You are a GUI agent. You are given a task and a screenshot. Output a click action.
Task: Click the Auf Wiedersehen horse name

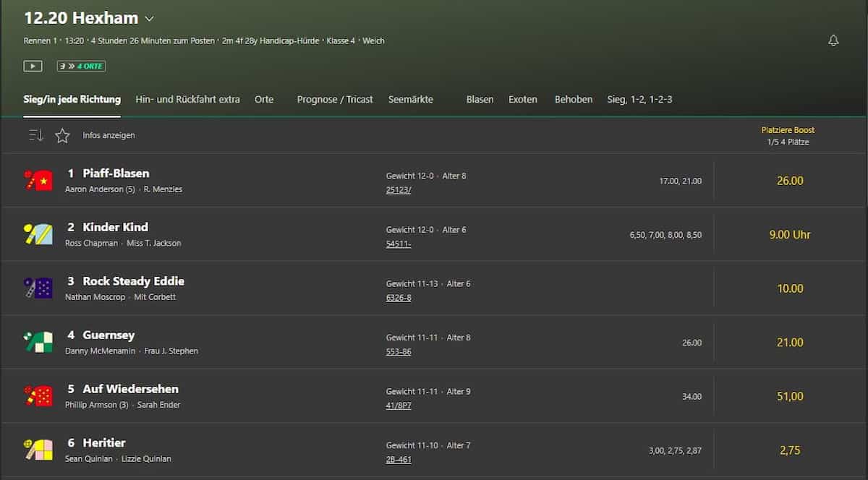coord(130,389)
